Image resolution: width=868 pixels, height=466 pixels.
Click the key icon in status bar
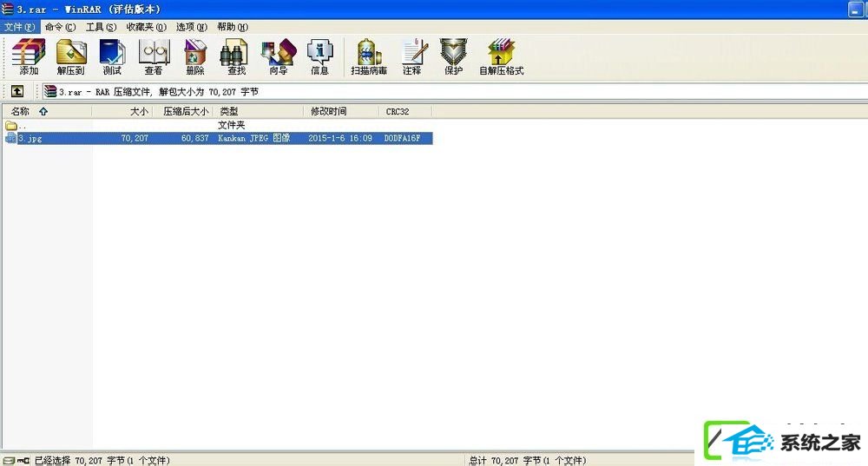[x=23, y=461]
